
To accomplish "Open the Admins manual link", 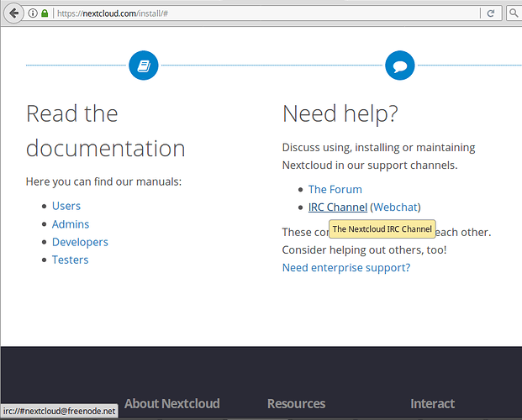I will pos(71,224).
